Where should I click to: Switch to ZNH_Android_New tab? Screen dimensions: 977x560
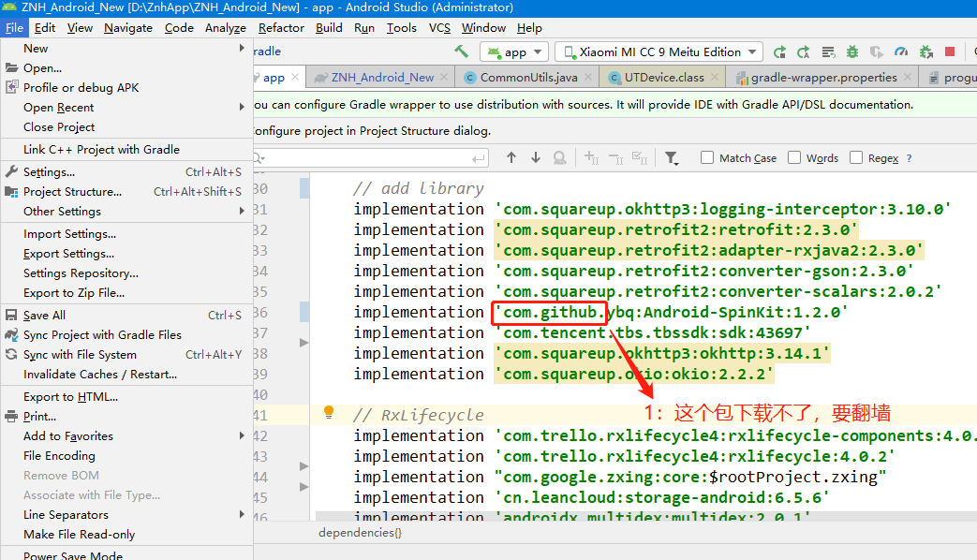coord(382,77)
